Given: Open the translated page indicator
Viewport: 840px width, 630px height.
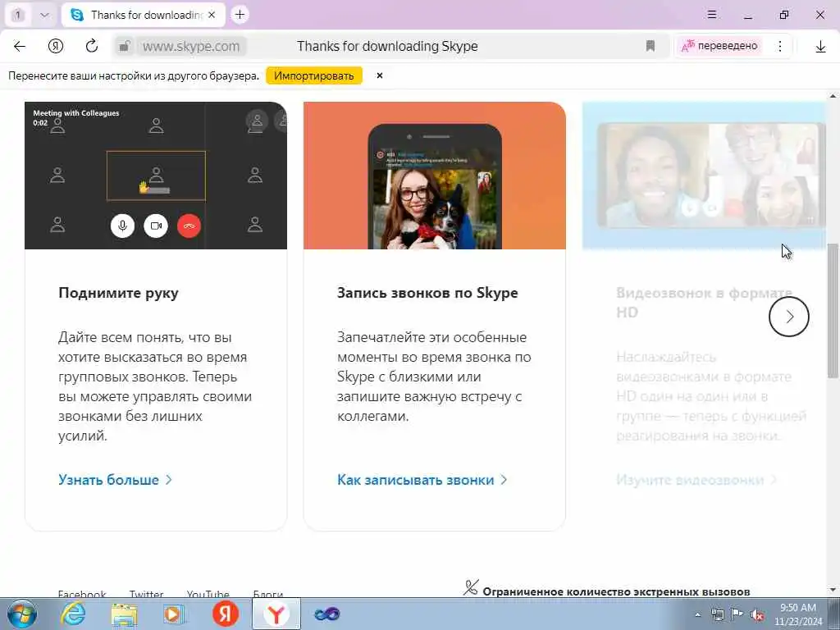Looking at the screenshot, I should pos(719,46).
